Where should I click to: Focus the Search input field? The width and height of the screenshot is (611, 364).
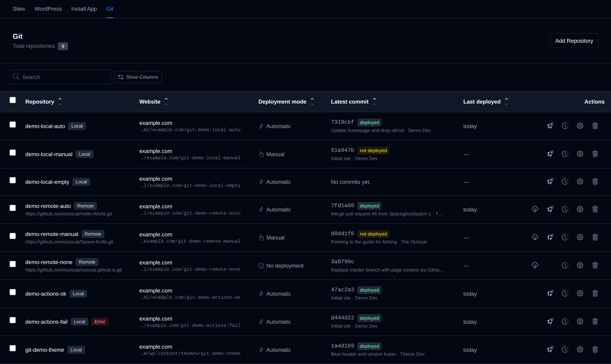point(60,77)
